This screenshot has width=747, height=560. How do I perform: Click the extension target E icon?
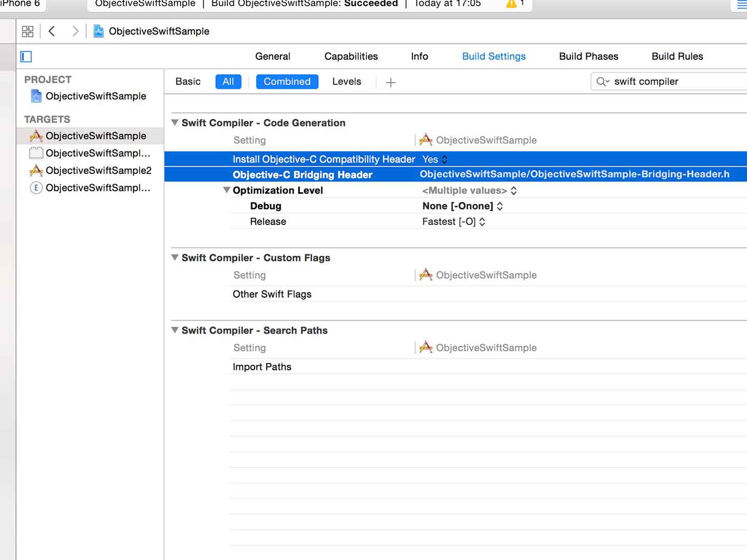(36, 188)
